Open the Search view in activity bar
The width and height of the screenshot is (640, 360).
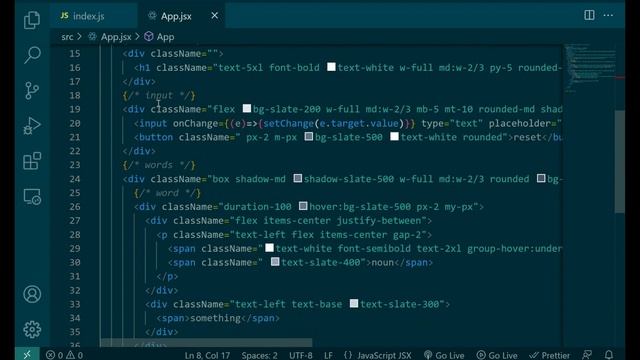pos(32,55)
